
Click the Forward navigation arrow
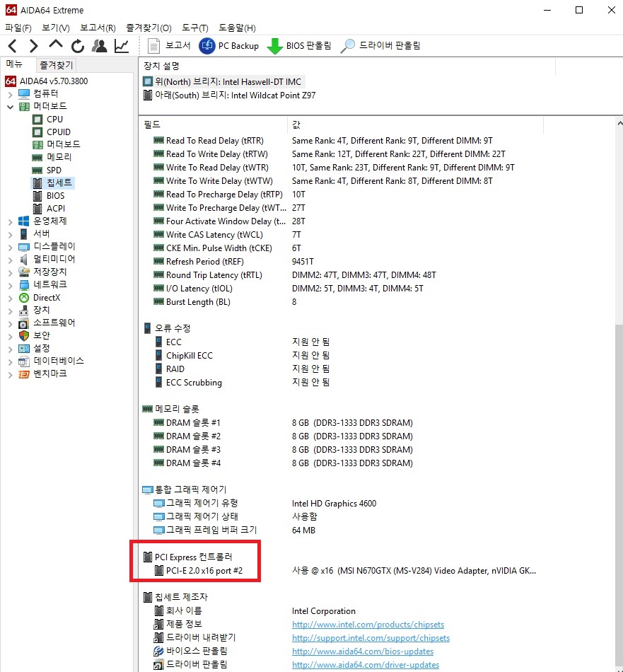(33, 46)
